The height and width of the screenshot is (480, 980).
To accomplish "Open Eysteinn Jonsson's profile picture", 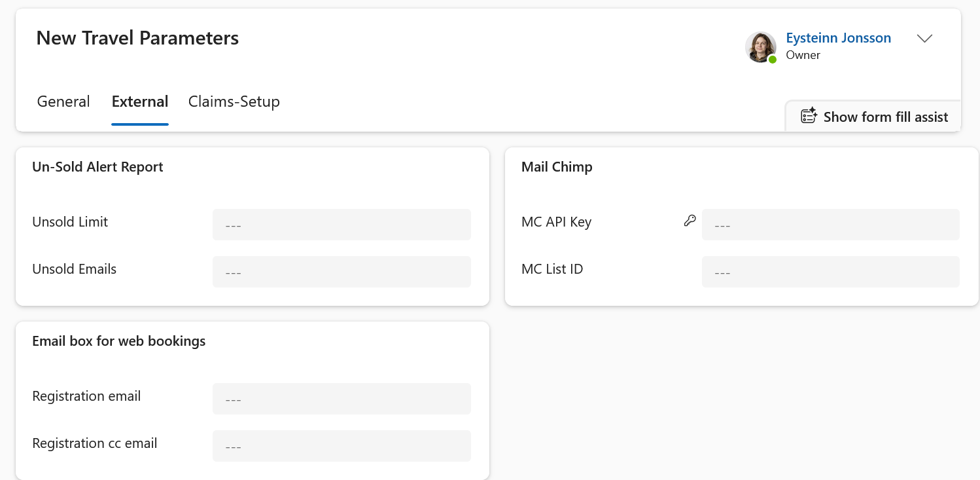I will 761,47.
